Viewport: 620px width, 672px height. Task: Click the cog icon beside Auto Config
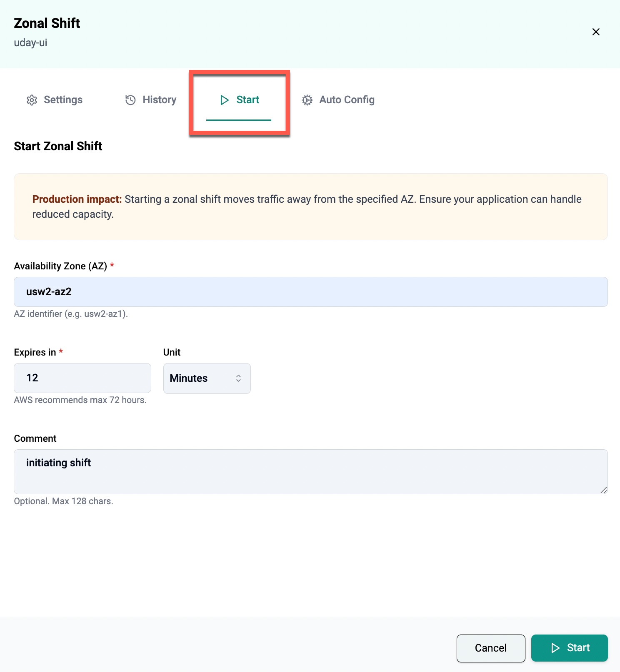tap(307, 100)
